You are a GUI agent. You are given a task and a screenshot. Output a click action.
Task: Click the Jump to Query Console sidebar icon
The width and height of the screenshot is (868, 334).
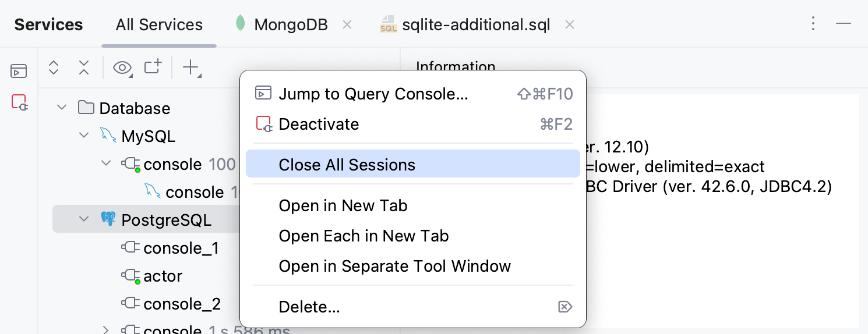[19, 72]
